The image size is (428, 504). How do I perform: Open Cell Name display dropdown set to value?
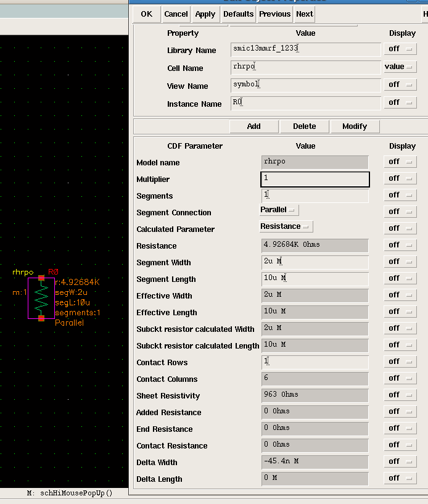(x=400, y=67)
